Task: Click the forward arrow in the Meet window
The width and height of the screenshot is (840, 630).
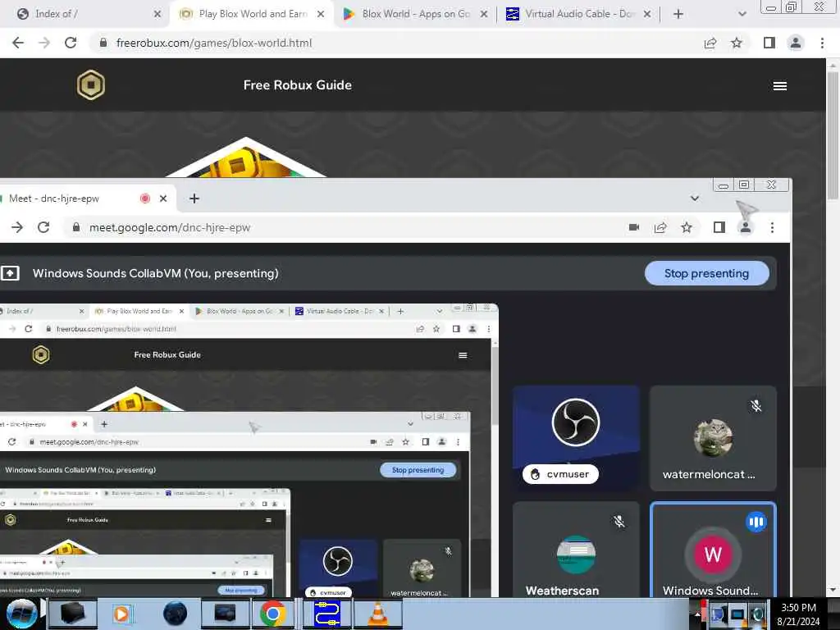Action: tap(17, 227)
